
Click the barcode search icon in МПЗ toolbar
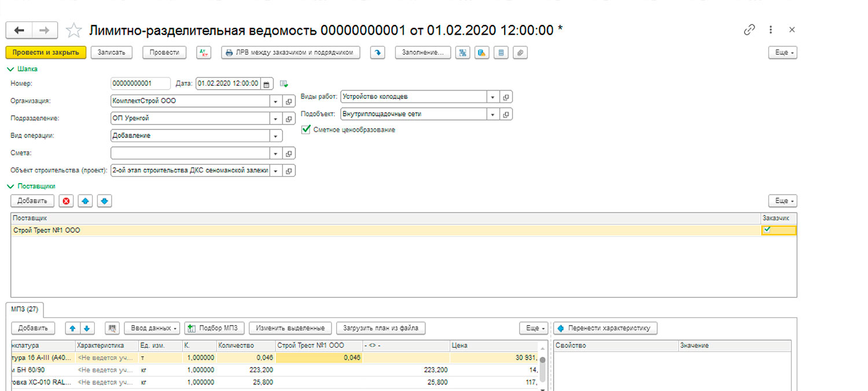tap(112, 328)
